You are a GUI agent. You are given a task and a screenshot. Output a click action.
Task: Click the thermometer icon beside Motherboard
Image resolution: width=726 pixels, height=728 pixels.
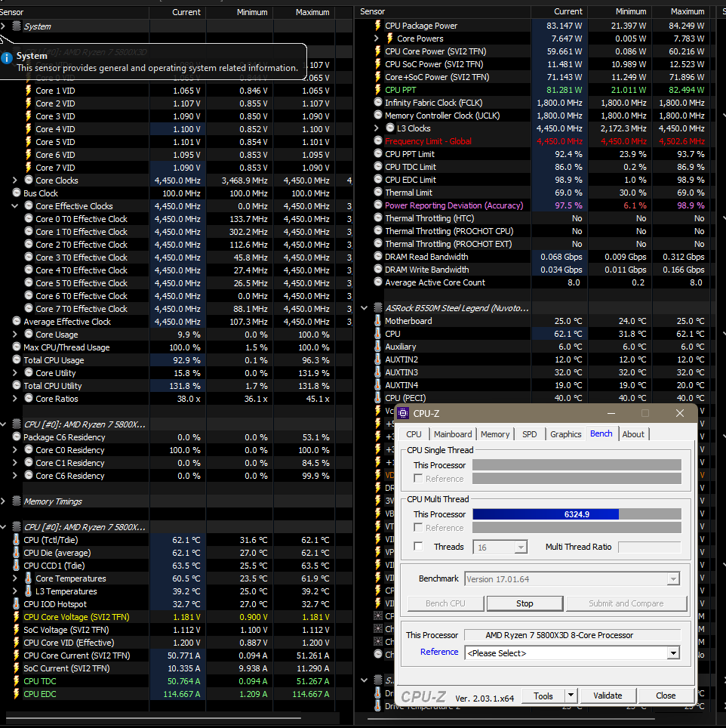(377, 320)
